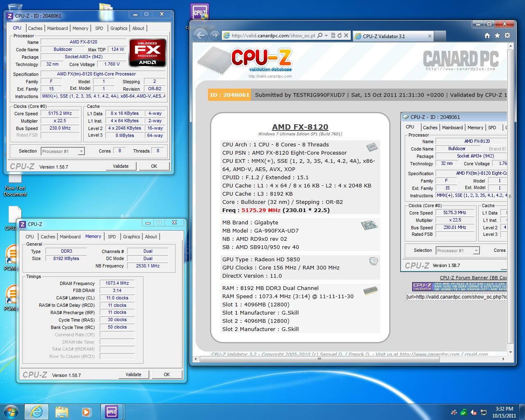Click Validate in the CPU tab window

pos(121,166)
